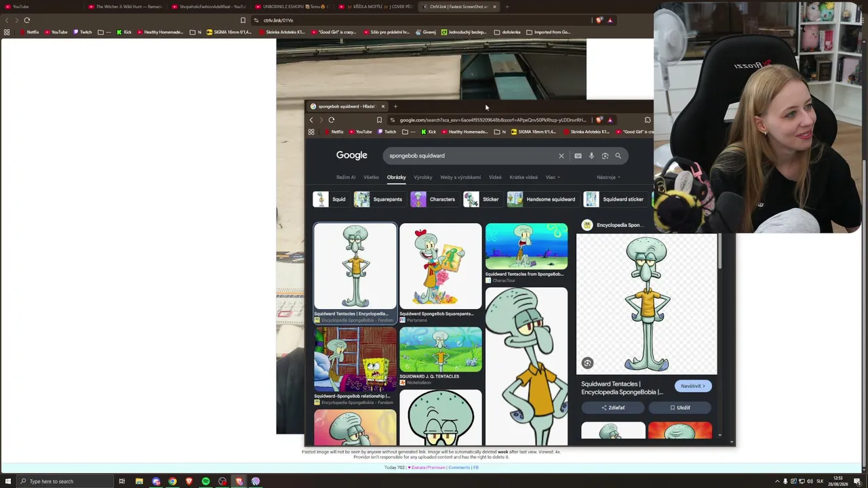Open Comments link in page footer
Image resolution: width=868 pixels, height=488 pixels.
(x=459, y=468)
